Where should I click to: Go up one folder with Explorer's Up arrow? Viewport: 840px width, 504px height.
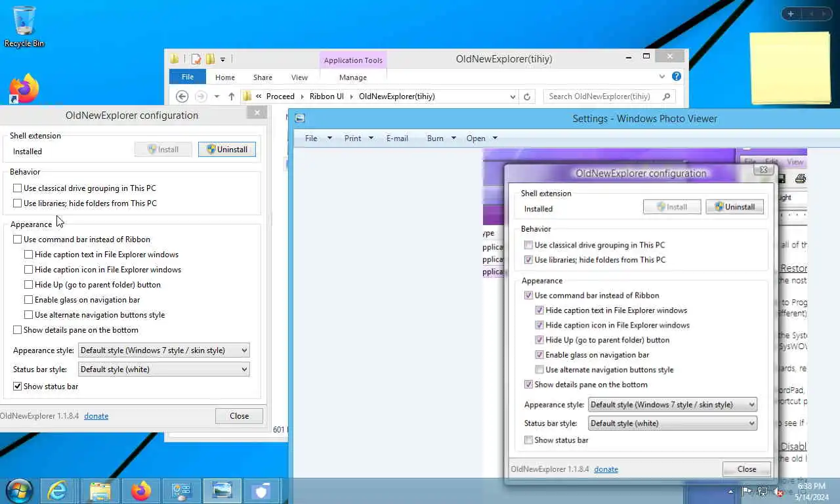[x=232, y=96]
